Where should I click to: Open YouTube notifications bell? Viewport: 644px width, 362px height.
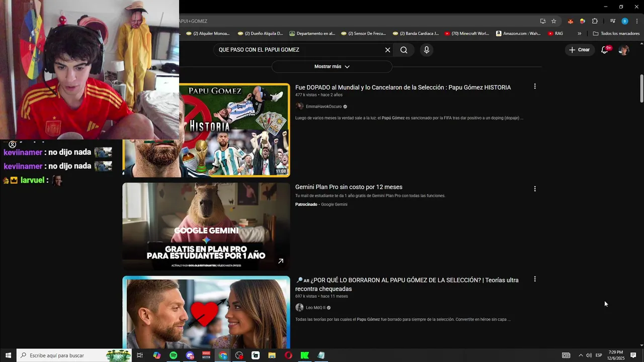[605, 50]
